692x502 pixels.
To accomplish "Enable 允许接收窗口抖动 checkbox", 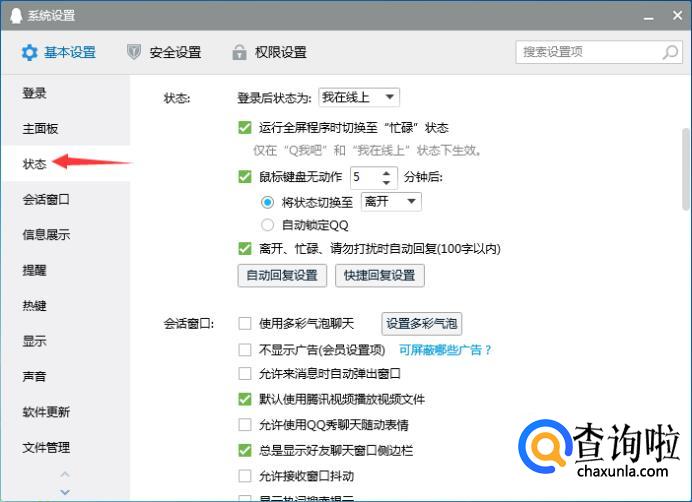I will [244, 476].
